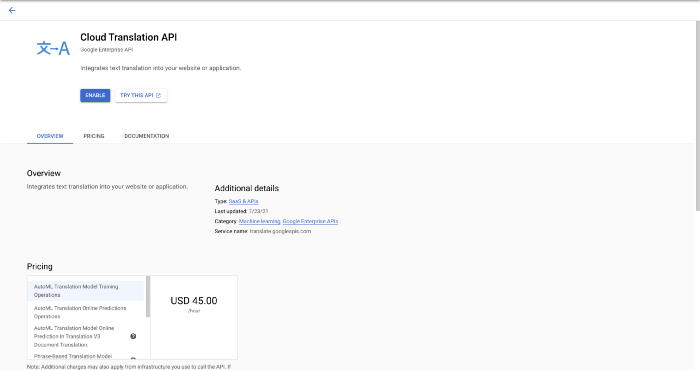The height and width of the screenshot is (370, 700).
Task: Switch to the Pricing tab
Action: pos(94,136)
